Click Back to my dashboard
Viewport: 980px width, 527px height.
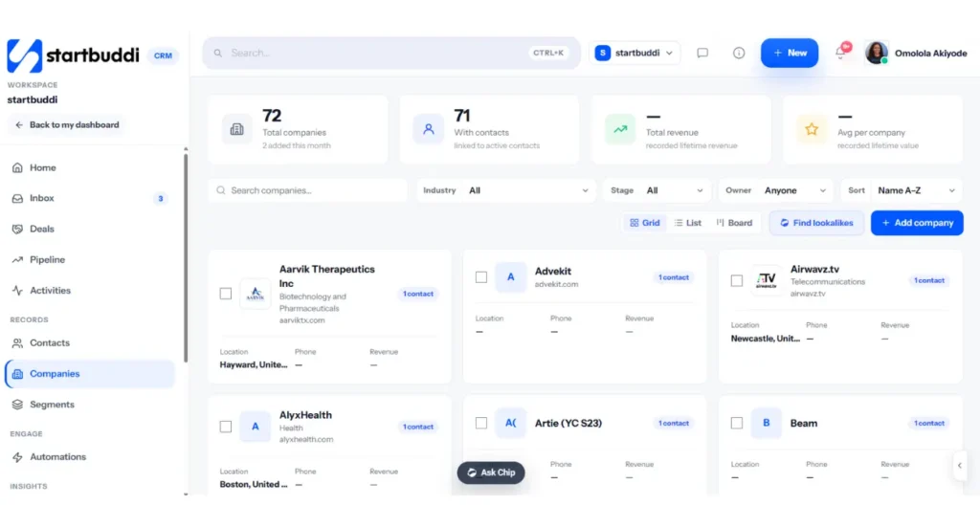coord(67,125)
